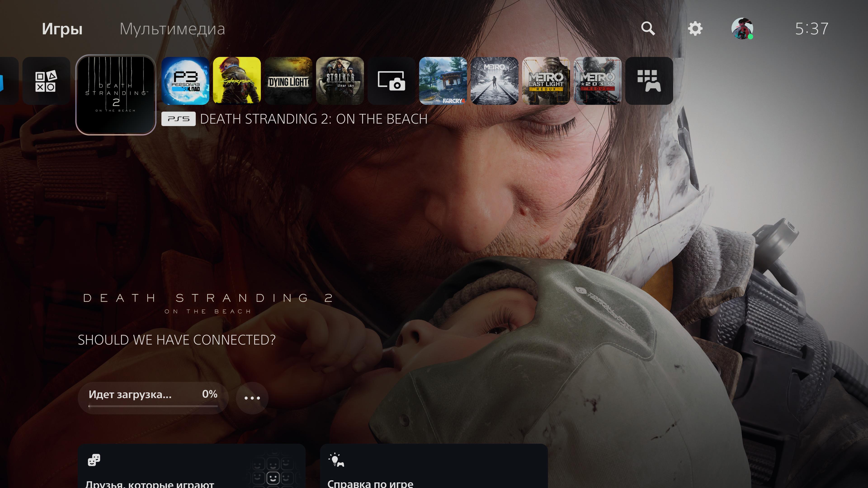Image resolution: width=868 pixels, height=488 pixels.
Task: Open the full game library grid icon
Action: tap(649, 81)
